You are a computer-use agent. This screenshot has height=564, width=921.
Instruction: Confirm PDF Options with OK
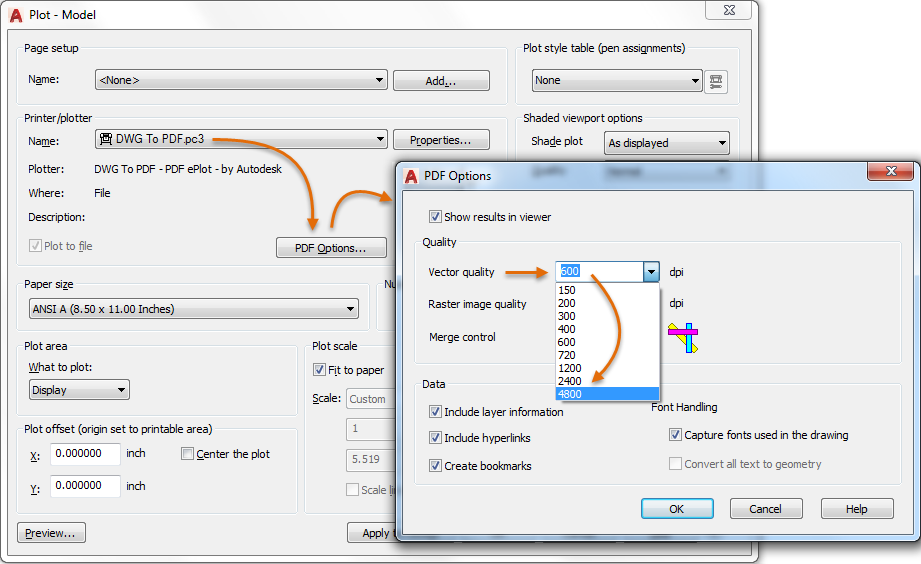point(677,509)
